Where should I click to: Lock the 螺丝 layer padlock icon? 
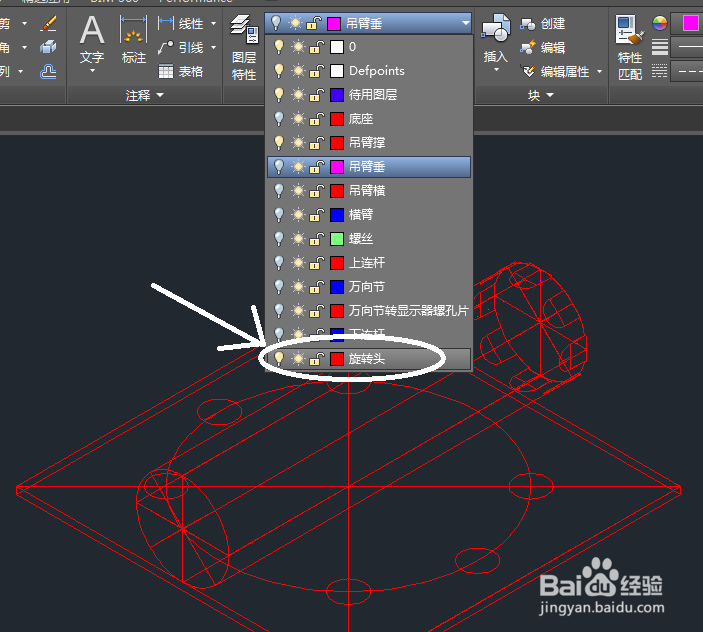tap(317, 239)
